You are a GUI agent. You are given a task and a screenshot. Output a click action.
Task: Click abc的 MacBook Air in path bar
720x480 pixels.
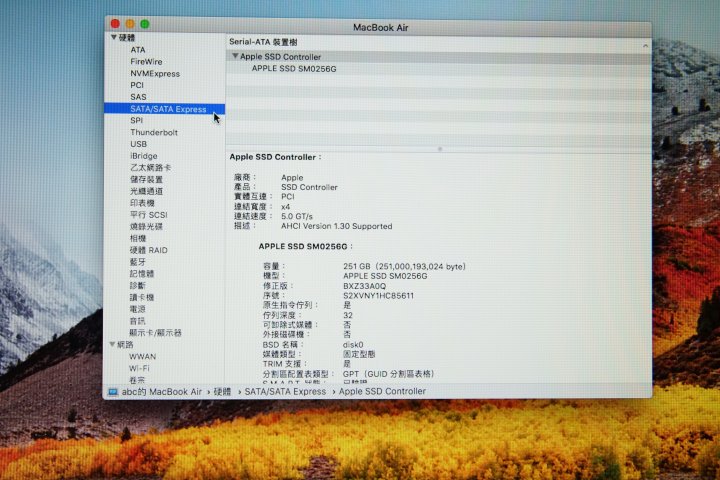coord(161,392)
